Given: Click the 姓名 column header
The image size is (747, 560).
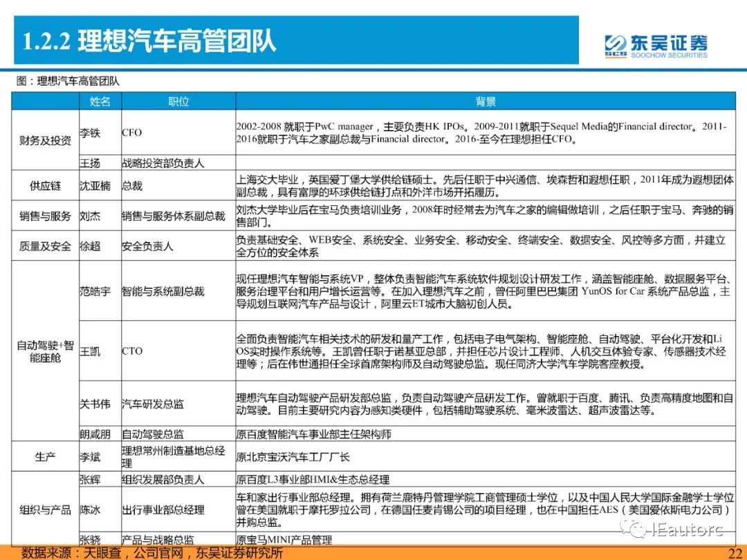Looking at the screenshot, I should [x=100, y=102].
